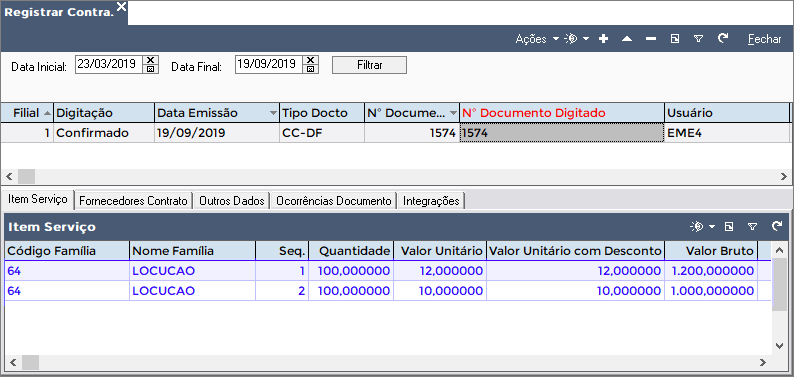The width and height of the screenshot is (794, 377).
Task: Switch to Ocorrências Documento tab
Action: point(333,201)
